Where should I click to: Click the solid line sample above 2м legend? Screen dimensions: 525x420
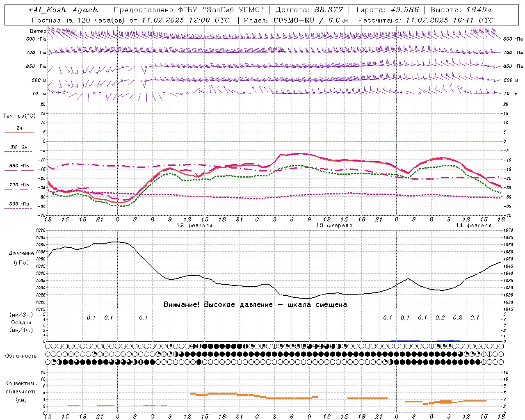(19, 133)
